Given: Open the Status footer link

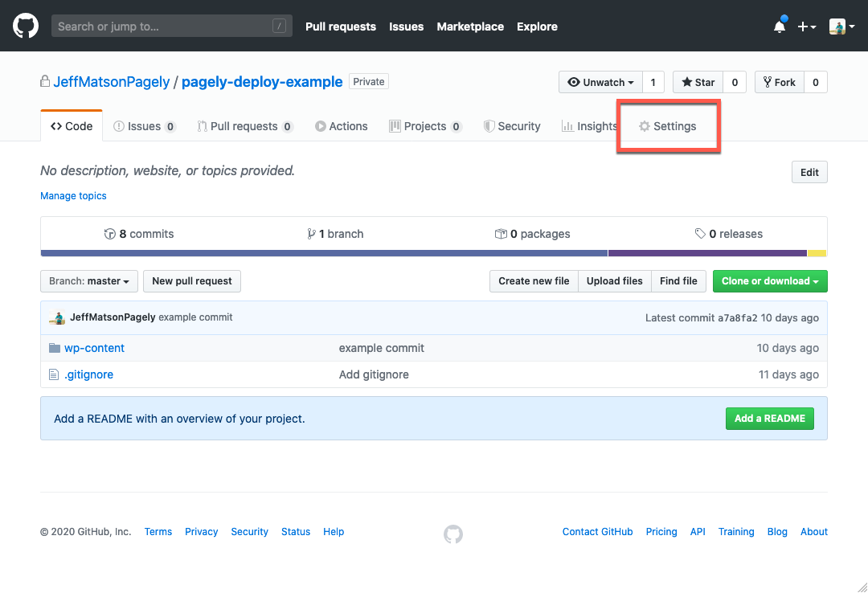Looking at the screenshot, I should (296, 532).
